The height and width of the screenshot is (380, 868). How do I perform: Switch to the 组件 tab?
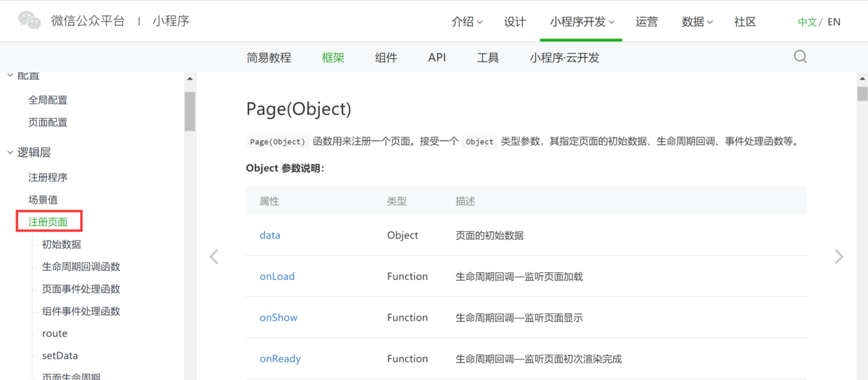(386, 57)
